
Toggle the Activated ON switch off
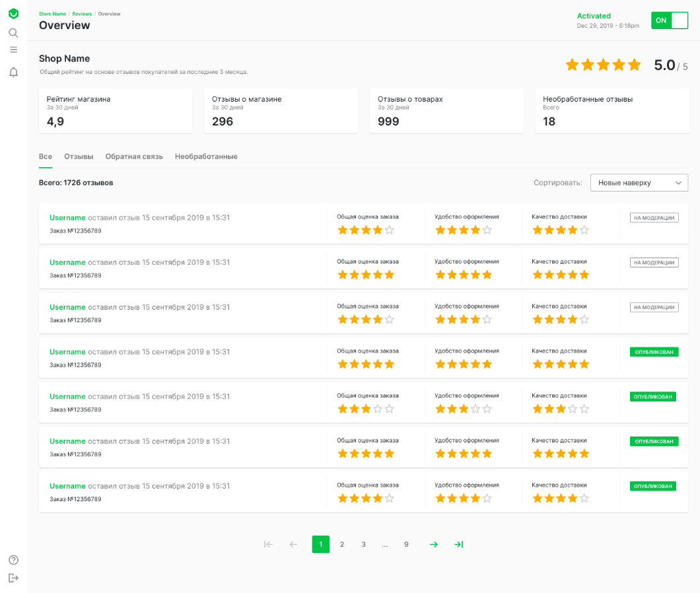[x=670, y=20]
